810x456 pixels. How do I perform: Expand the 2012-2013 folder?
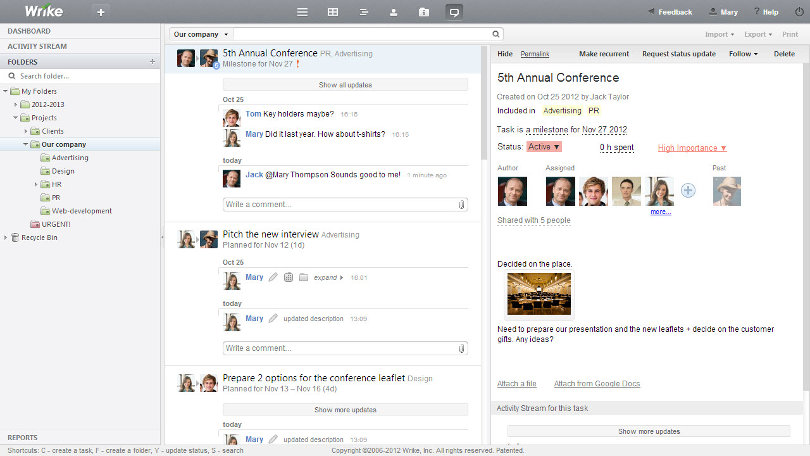[15, 104]
